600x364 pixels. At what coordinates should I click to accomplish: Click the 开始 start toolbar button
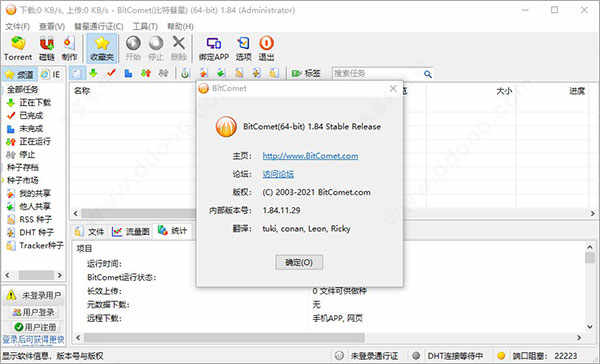[x=133, y=49]
